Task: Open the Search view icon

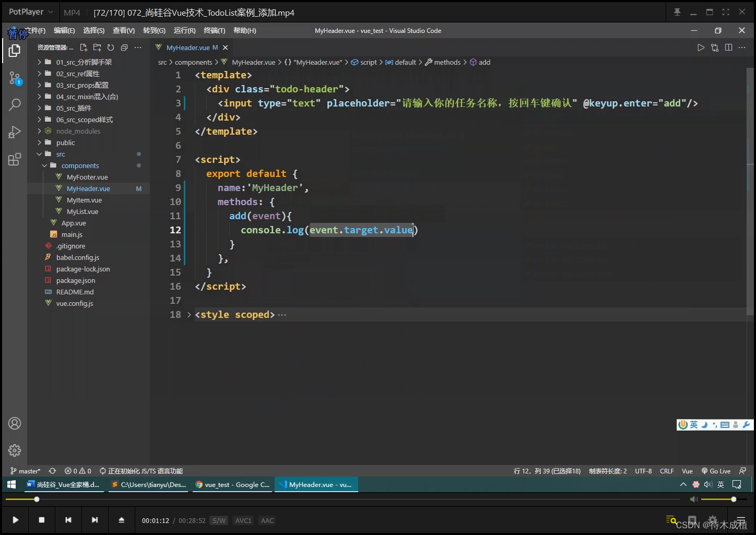Action: coord(15,104)
